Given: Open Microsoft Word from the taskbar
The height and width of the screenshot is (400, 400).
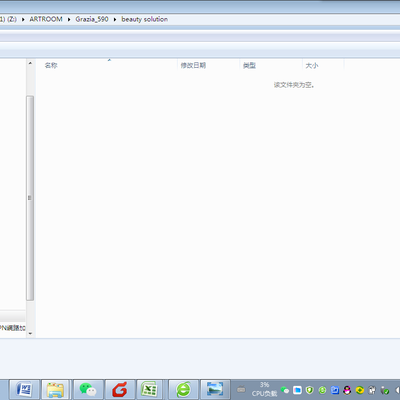Looking at the screenshot, I should (x=24, y=389).
